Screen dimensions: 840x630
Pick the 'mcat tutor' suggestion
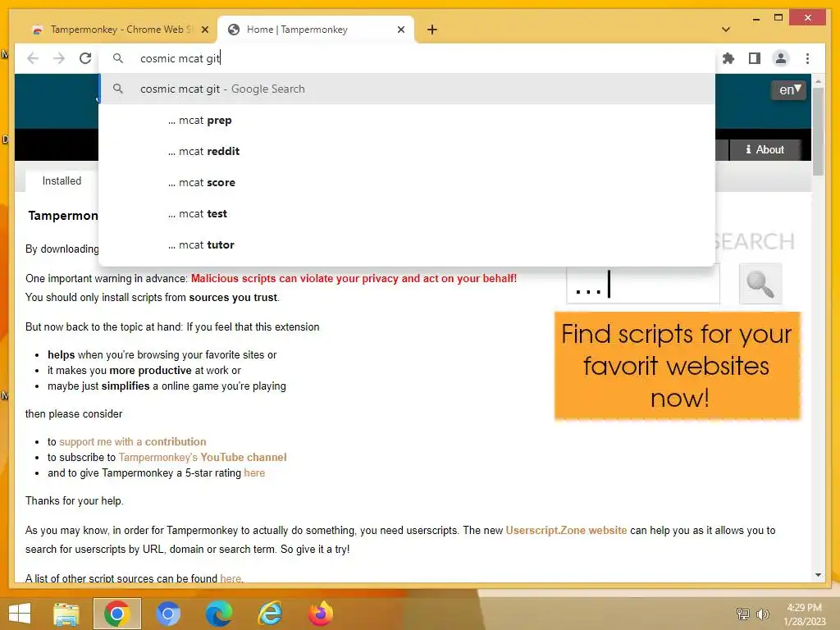pyautogui.click(x=407, y=244)
